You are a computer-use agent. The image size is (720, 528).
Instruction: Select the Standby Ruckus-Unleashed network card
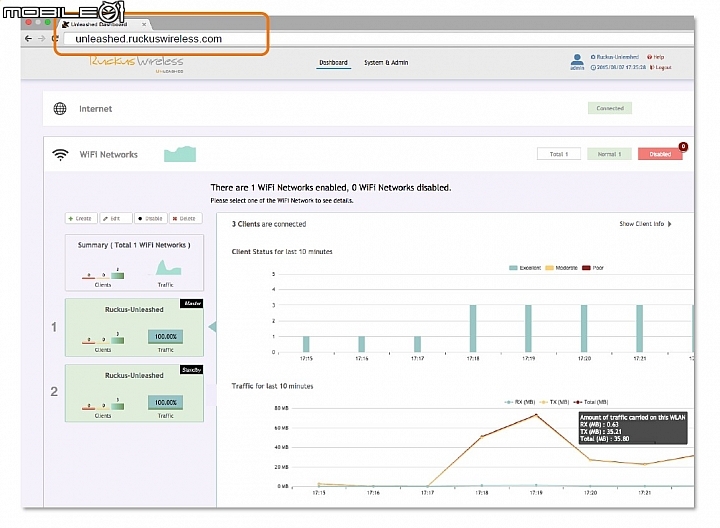pyautogui.click(x=134, y=393)
